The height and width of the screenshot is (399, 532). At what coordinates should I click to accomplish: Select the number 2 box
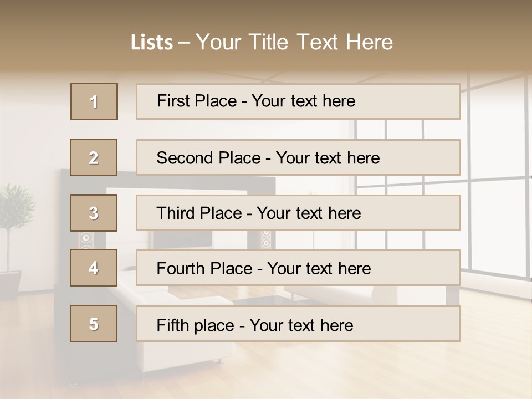pos(94,157)
